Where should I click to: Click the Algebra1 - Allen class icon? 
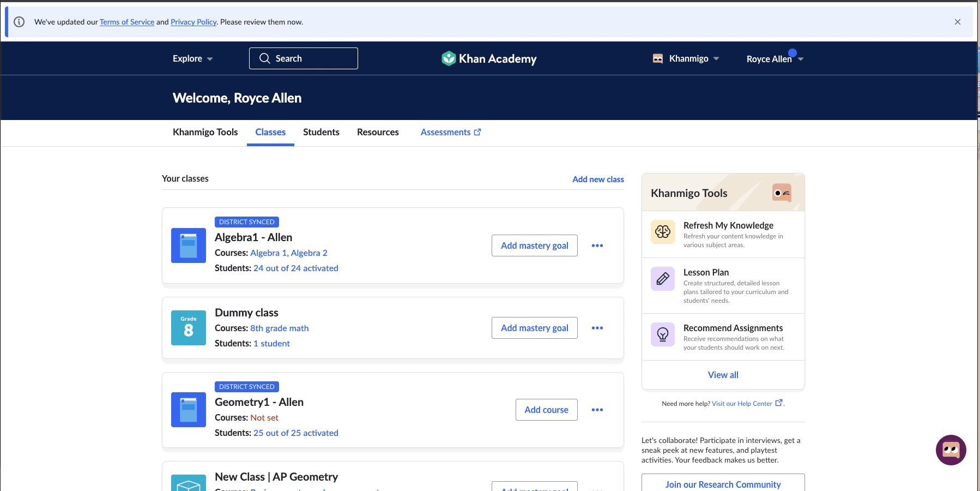click(189, 245)
